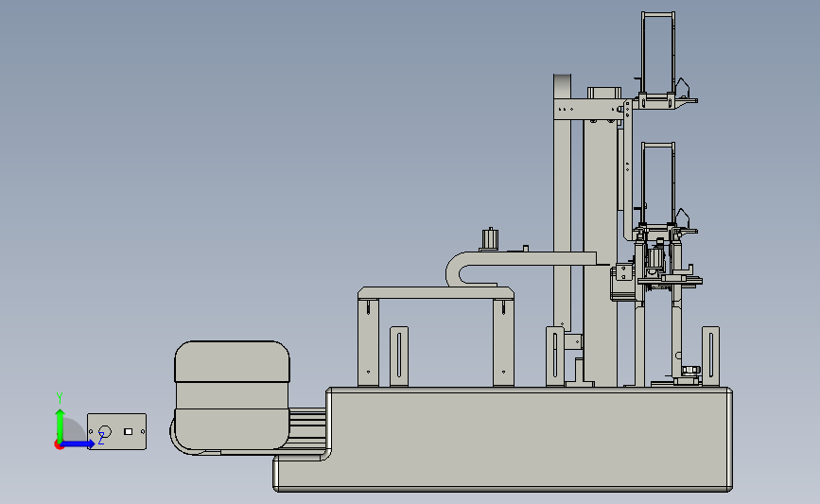Select the slotted upright bracket at far right

click(x=710, y=356)
